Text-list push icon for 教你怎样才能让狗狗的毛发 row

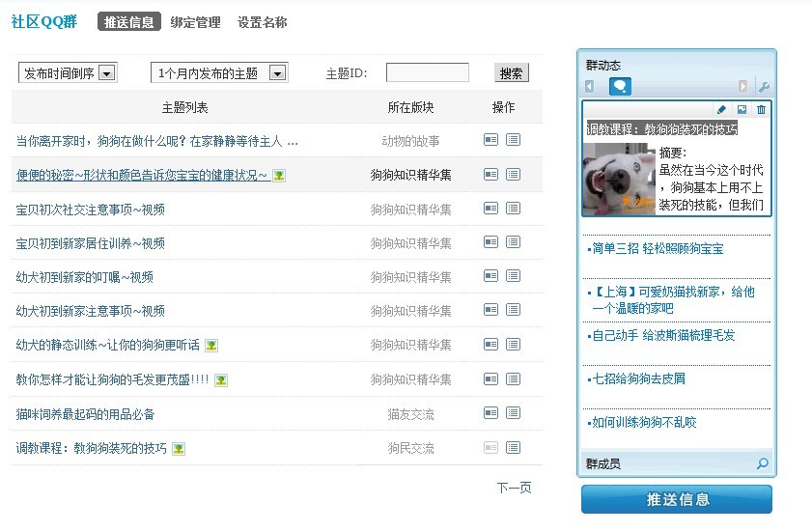point(514,378)
